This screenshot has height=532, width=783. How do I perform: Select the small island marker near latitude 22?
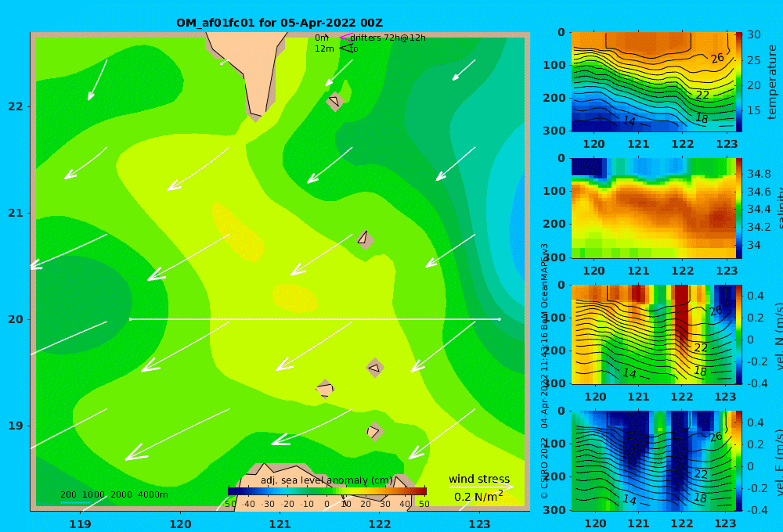tap(335, 101)
